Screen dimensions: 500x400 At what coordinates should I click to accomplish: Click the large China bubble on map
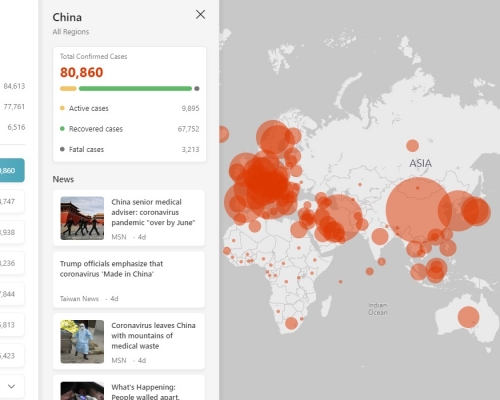tap(419, 210)
